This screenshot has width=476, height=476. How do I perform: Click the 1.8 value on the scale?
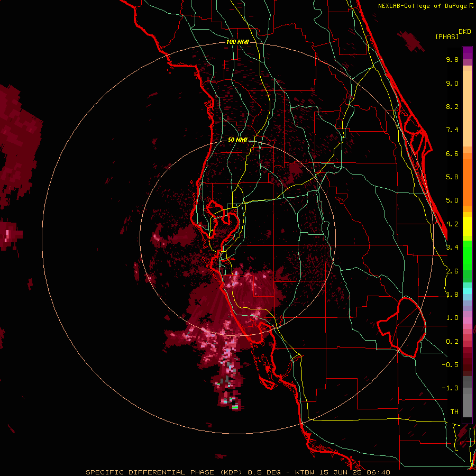click(x=452, y=295)
